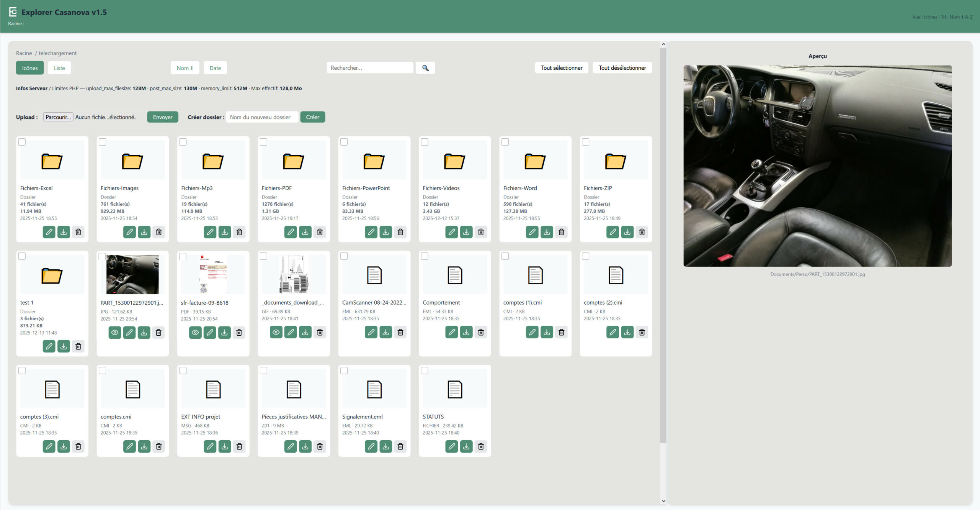Click the Racine breadcrumb link
980x510 pixels.
[24, 53]
